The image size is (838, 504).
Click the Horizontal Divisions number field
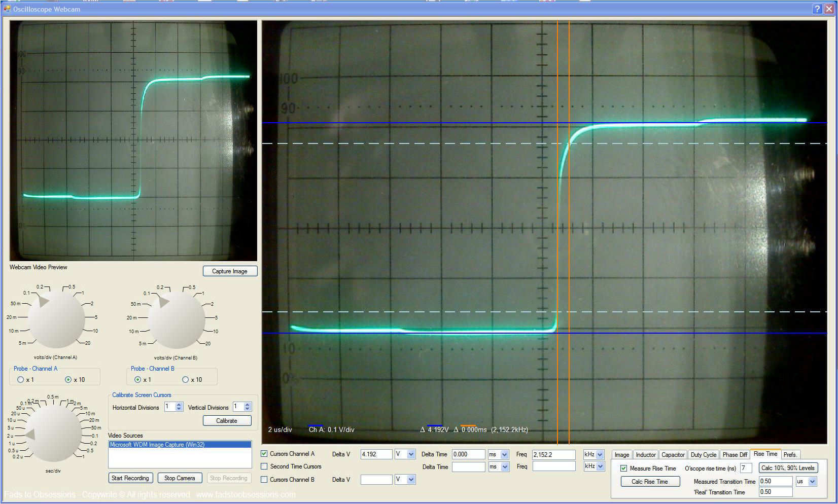click(x=169, y=407)
